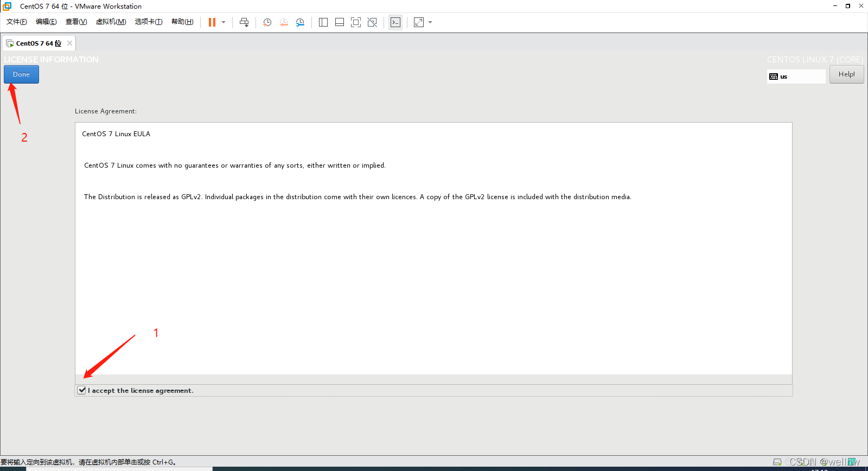The image size is (868, 471).
Task: Open the 文件(F) menu
Action: (x=17, y=22)
